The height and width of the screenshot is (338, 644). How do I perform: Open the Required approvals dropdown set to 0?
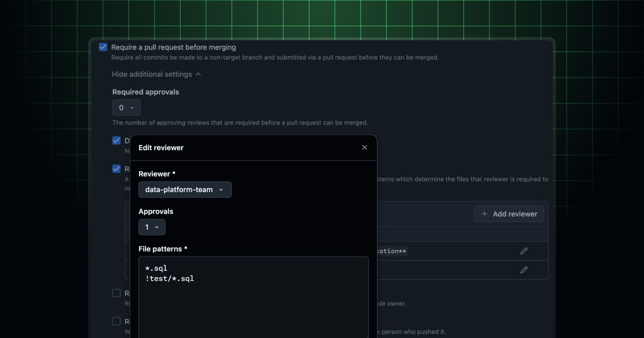click(x=126, y=108)
